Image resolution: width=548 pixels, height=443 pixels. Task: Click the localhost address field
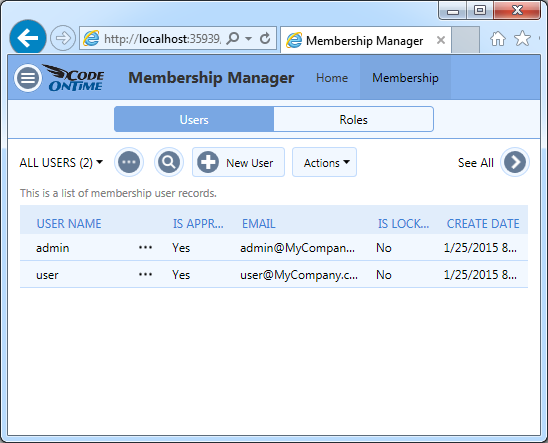(x=163, y=38)
